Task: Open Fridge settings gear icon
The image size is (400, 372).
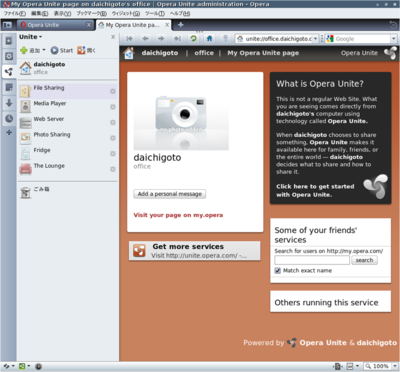Action: tap(113, 153)
